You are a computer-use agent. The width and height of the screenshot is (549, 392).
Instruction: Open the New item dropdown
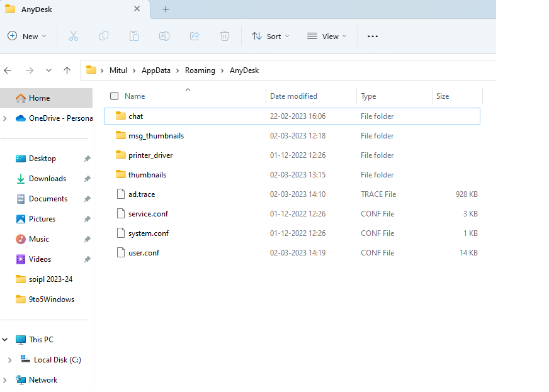[27, 36]
